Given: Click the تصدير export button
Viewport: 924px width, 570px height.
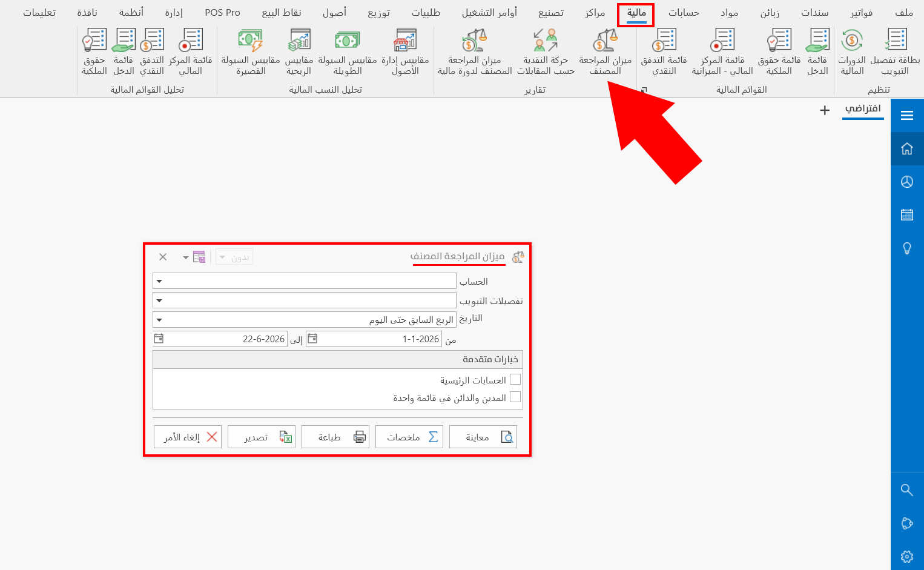Looking at the screenshot, I should pos(262,437).
